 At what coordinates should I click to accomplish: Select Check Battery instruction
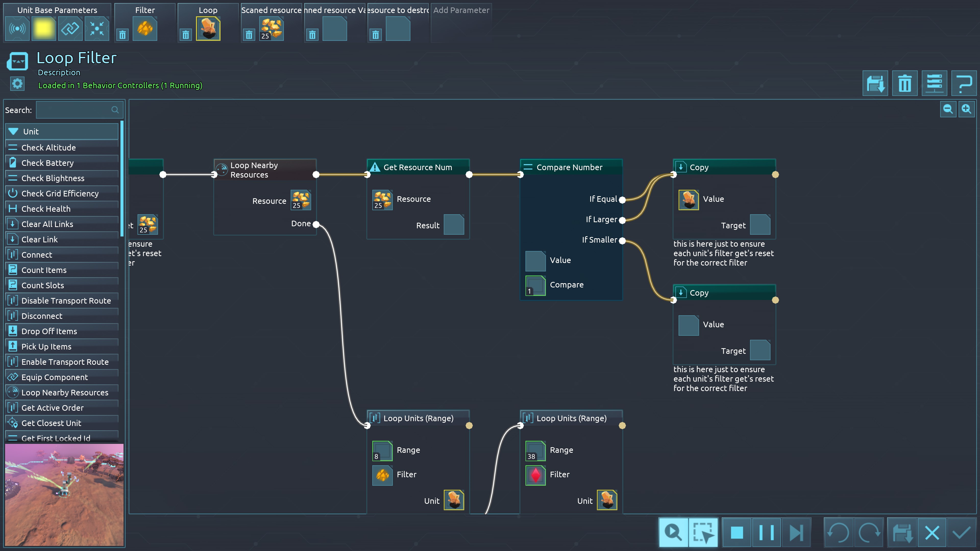47,163
